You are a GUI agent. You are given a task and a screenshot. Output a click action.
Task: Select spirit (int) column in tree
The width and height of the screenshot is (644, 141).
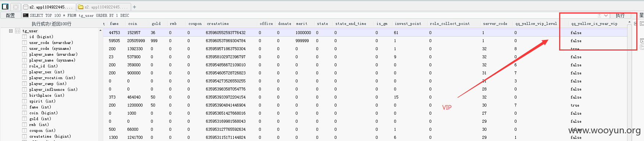coord(42,101)
